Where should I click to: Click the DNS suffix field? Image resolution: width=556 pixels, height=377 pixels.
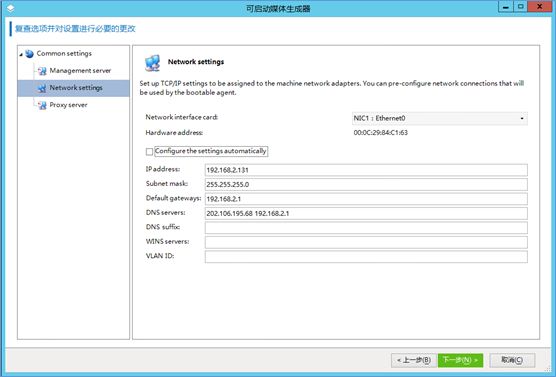point(366,228)
